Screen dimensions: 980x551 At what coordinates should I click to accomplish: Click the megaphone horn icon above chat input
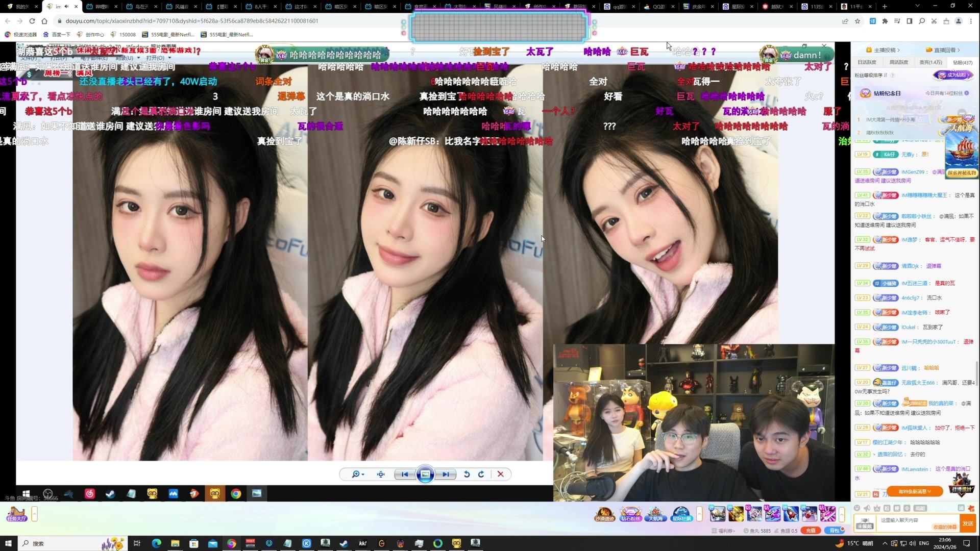click(867, 508)
